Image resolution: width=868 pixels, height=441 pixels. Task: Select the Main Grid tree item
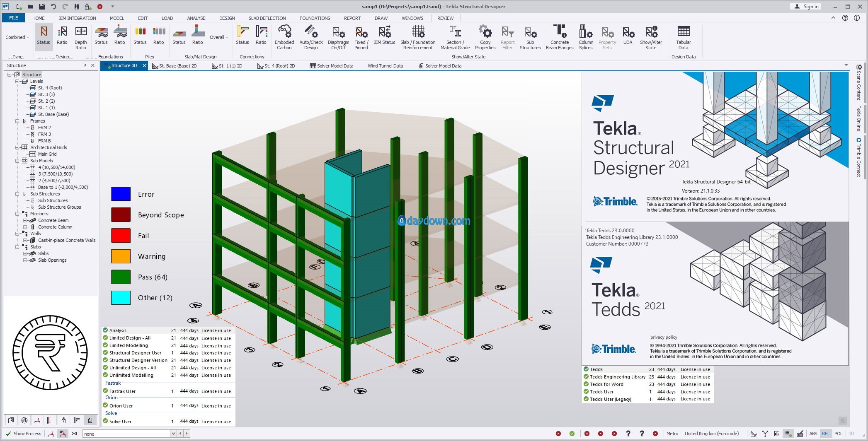pos(47,154)
